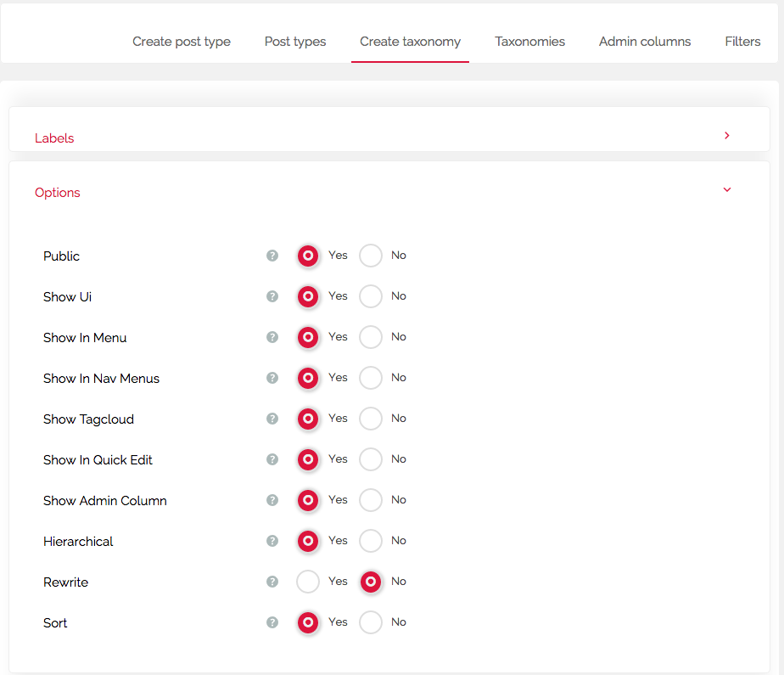
Task: Set Hierarchical to No
Action: tap(371, 541)
